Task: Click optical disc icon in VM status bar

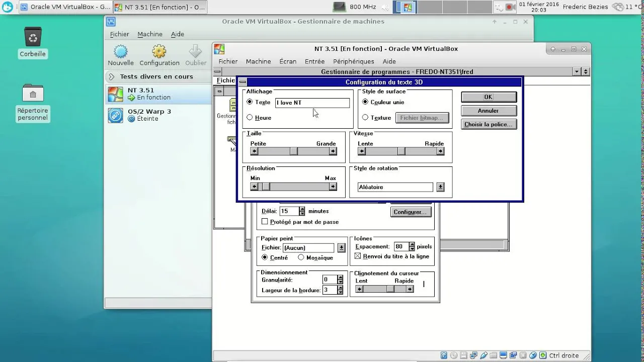Action: click(x=454, y=355)
